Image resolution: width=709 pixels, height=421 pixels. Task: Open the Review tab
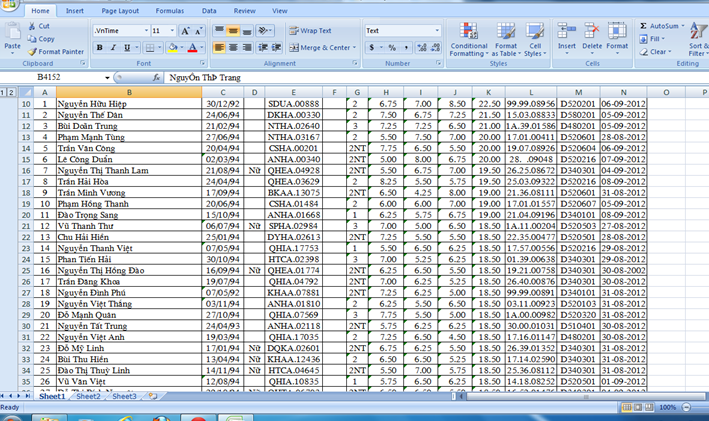245,11
